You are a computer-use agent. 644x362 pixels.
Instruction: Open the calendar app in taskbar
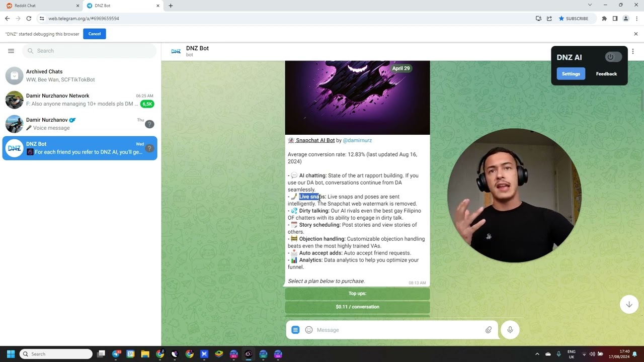tap(130, 354)
